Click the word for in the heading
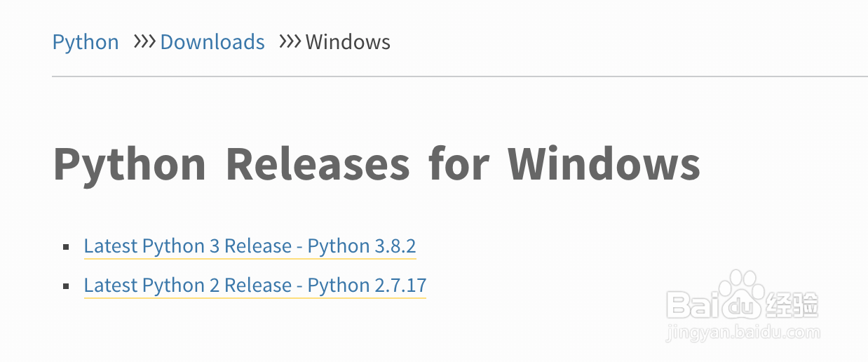Image resolution: width=868 pixels, height=362 pixels. point(459,165)
